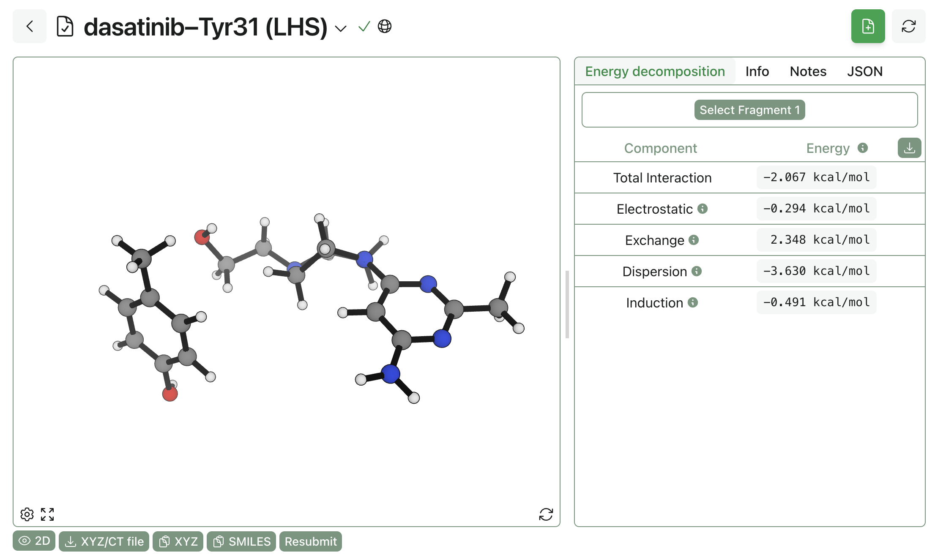
Task: Open the Notes tab
Action: [x=808, y=71]
